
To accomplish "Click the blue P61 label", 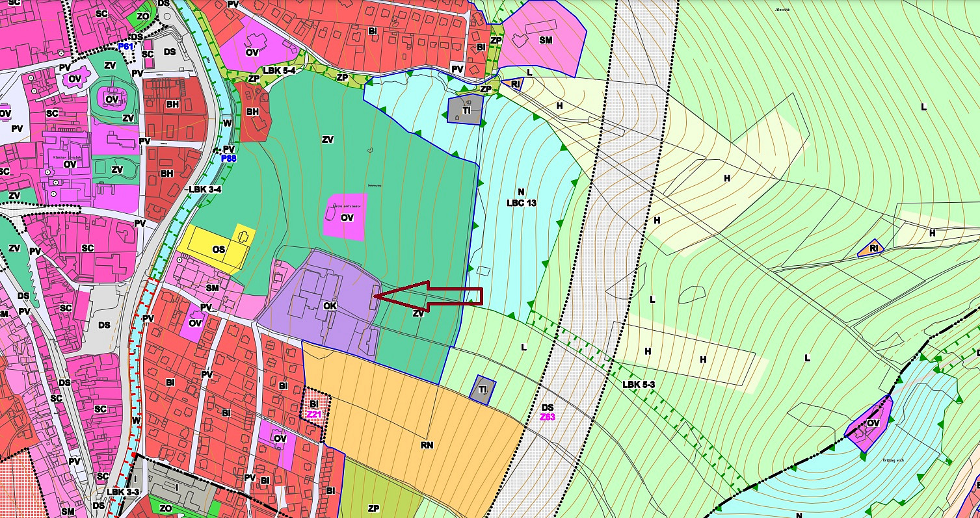I will click(126, 47).
